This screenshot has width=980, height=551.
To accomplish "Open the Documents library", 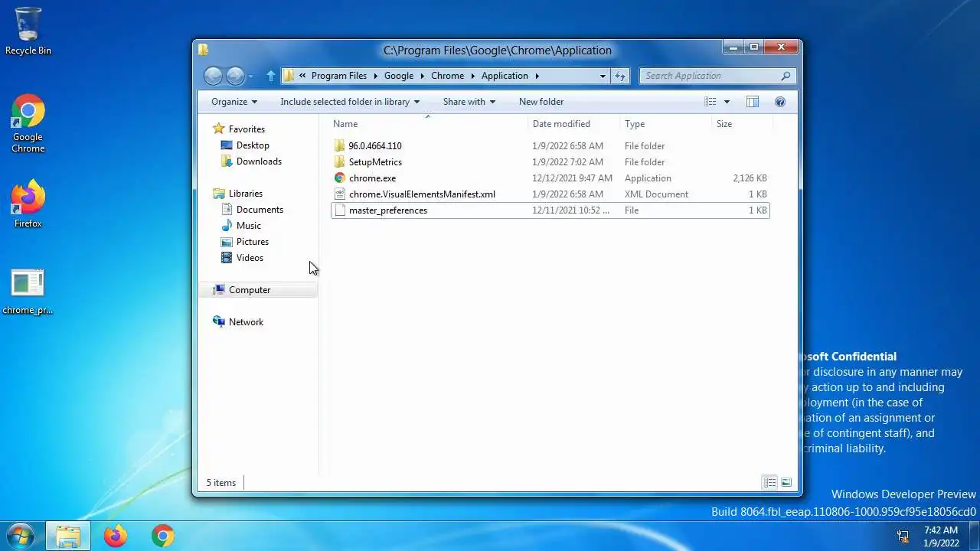I will pyautogui.click(x=260, y=210).
